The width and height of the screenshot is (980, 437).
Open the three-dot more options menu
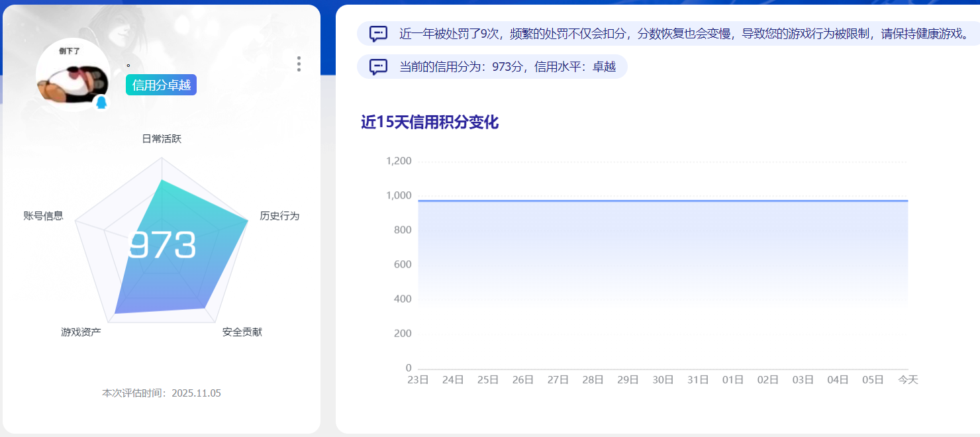[299, 64]
